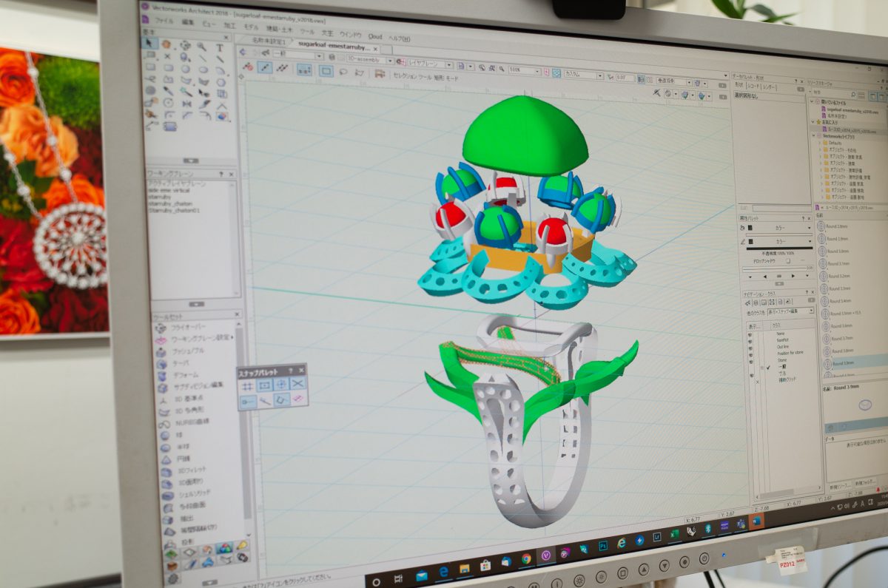Select the Circle tool
Screen dimensions: 888x588
pyautogui.click(x=185, y=70)
